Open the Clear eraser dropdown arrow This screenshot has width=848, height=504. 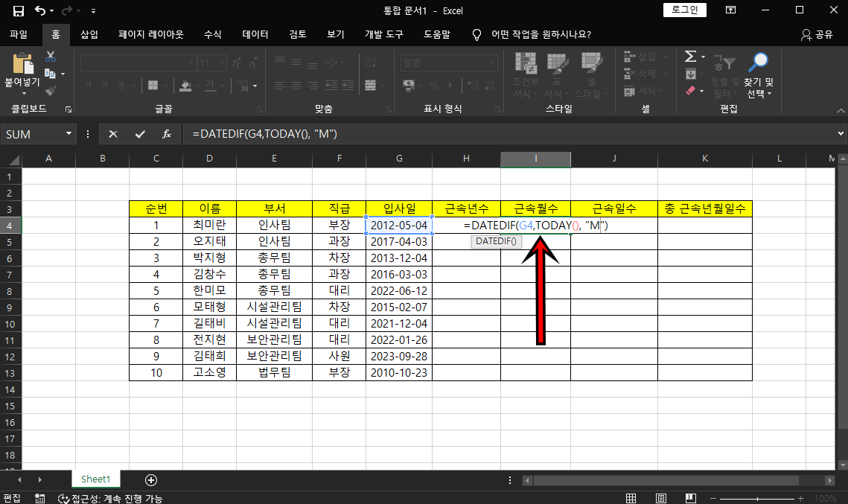[x=702, y=92]
